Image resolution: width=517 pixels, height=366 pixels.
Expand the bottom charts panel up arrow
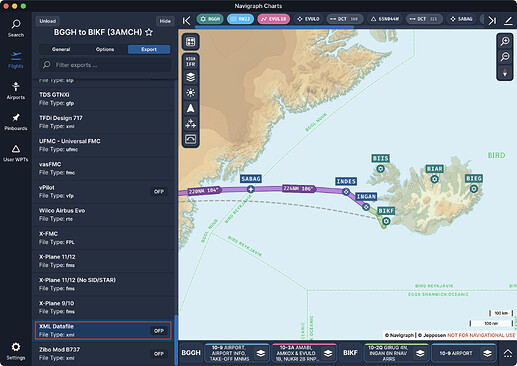point(507,353)
